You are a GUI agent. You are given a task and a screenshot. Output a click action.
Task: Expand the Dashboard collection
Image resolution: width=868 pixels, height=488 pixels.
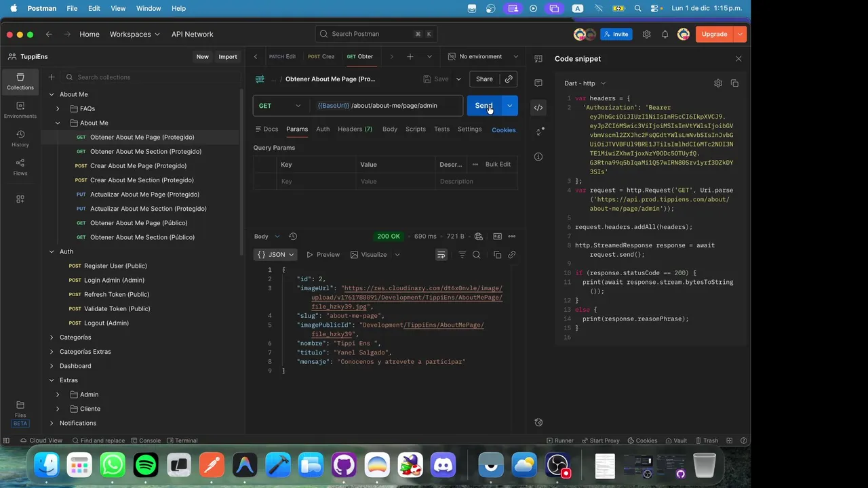(x=52, y=366)
